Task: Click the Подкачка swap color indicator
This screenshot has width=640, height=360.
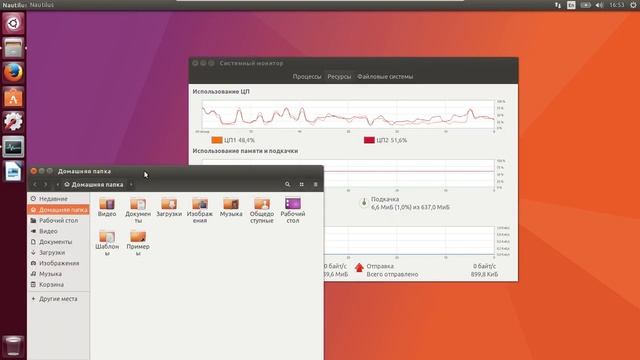Action: [364, 203]
